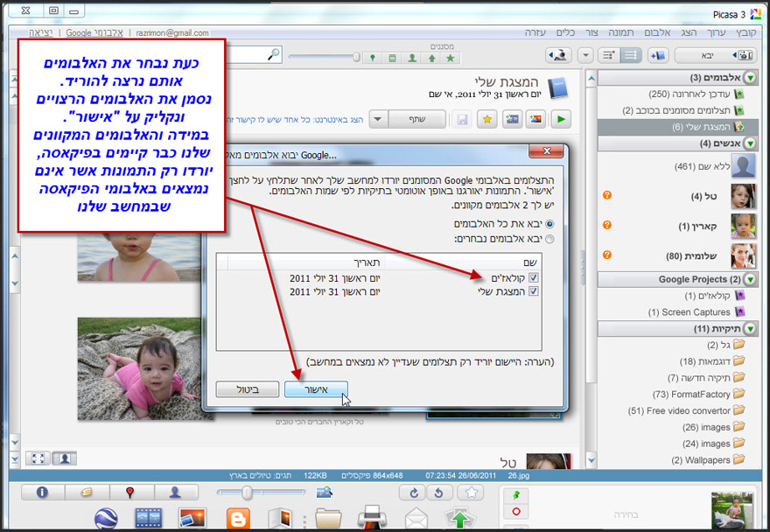Play the album slideshow
This screenshot has width=770, height=532.
561,119
